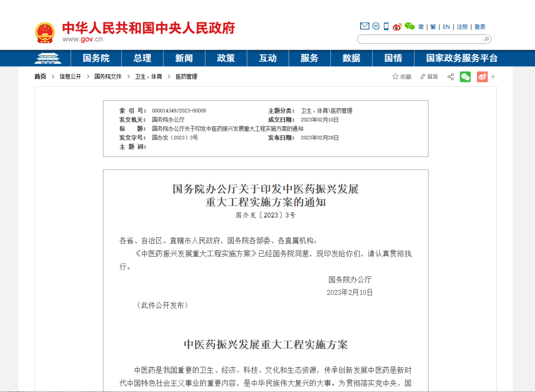Click the www.gov.cn address text
Image resolution: width=535 pixels, height=392 pixels.
click(83, 39)
